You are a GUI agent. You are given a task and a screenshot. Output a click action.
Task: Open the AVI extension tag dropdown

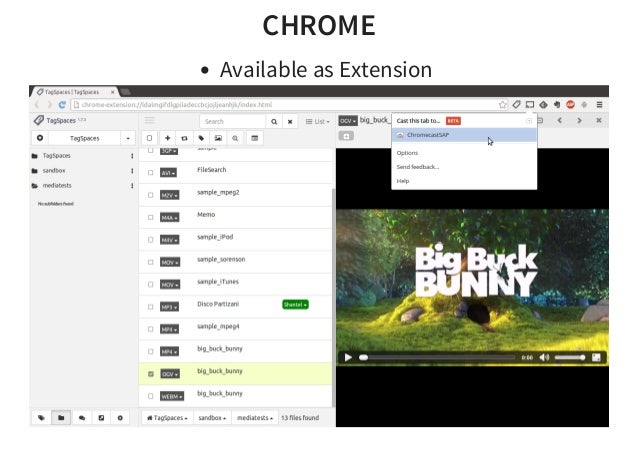[168, 173]
